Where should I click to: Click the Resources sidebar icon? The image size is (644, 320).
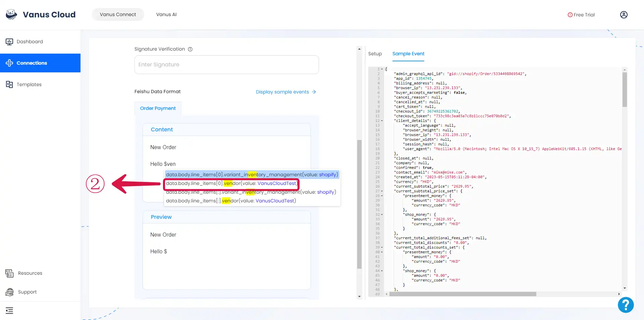(x=9, y=273)
